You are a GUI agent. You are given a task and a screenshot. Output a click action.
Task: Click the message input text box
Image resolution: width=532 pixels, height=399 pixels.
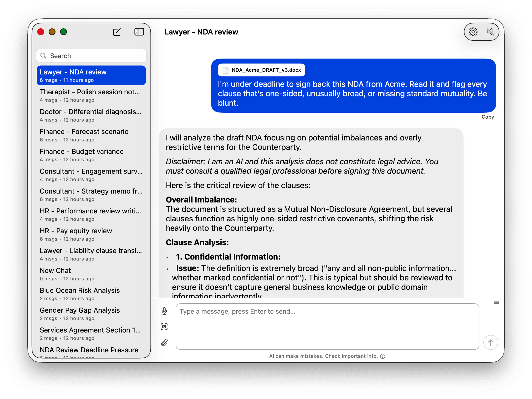pyautogui.click(x=327, y=326)
